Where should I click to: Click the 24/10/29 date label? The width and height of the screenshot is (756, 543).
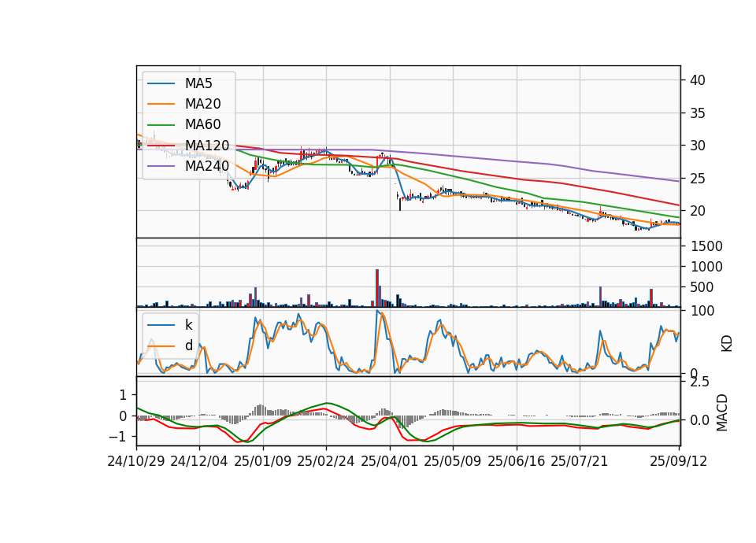point(136,461)
